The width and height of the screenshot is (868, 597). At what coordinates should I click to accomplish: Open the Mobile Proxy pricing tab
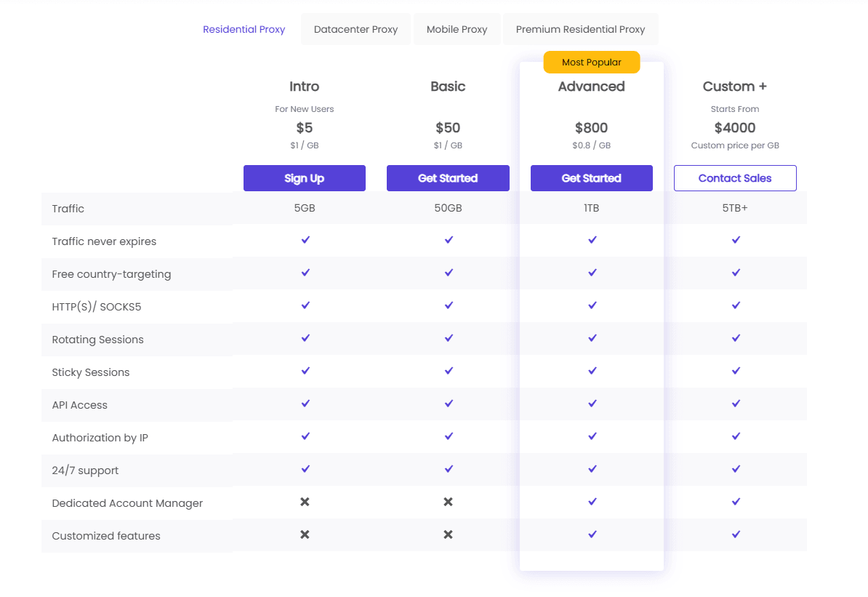coord(457,29)
